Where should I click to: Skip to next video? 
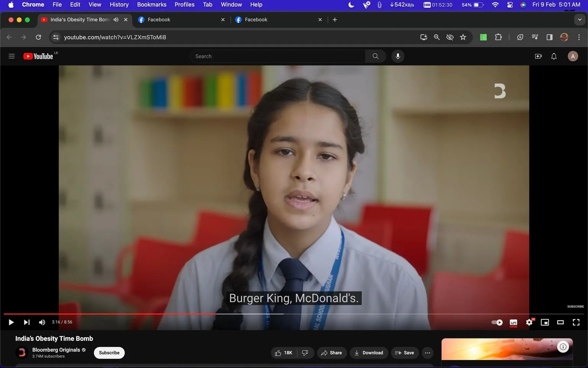pos(26,322)
